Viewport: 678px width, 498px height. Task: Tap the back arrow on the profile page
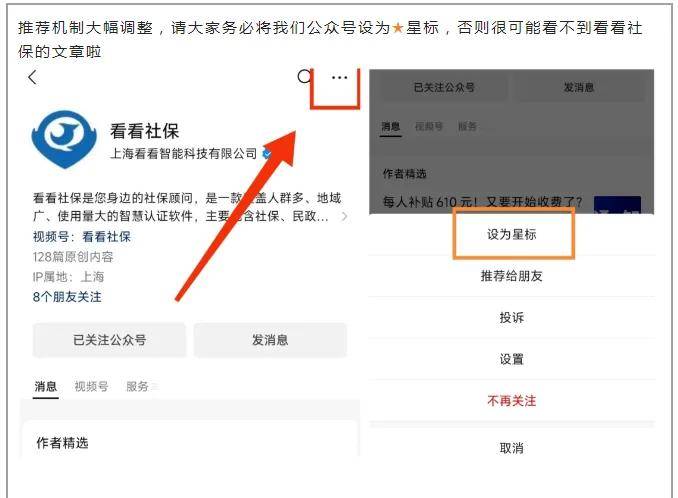(32, 78)
